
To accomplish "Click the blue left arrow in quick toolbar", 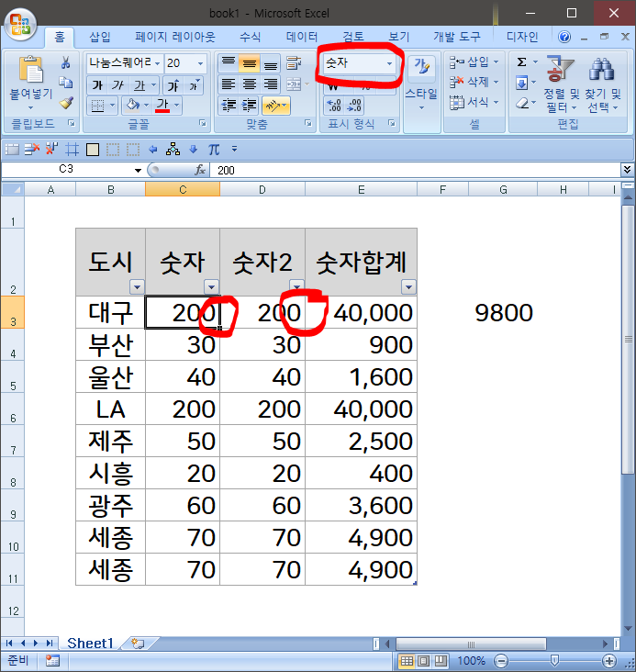I will coord(152,149).
